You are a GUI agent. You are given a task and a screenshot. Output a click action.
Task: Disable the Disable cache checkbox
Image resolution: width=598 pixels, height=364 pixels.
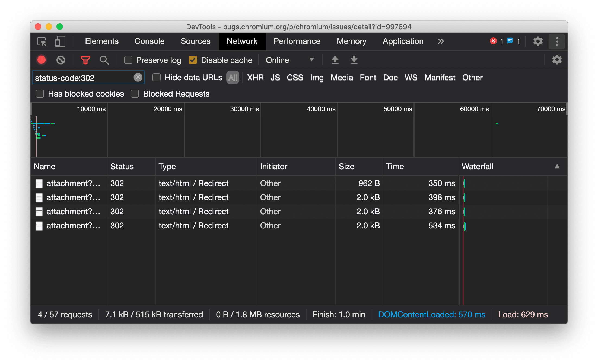193,60
